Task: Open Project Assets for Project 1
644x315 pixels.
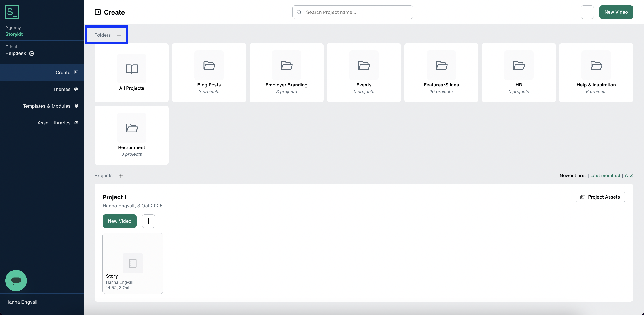Action: pos(600,197)
